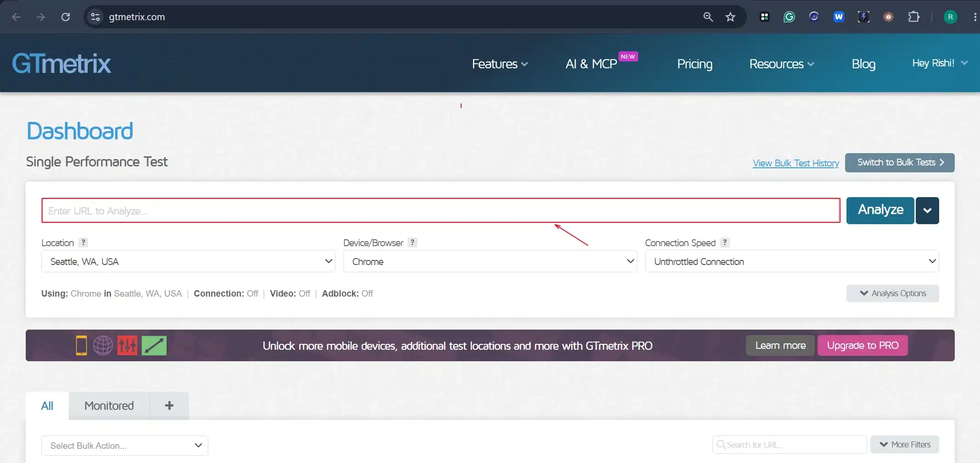This screenshot has height=463, width=980.
Task: Open the Hey Rishi! account menu
Action: pos(940,63)
